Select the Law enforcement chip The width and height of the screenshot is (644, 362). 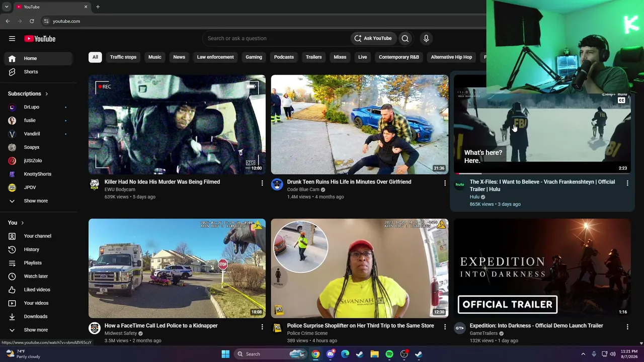[215, 57]
